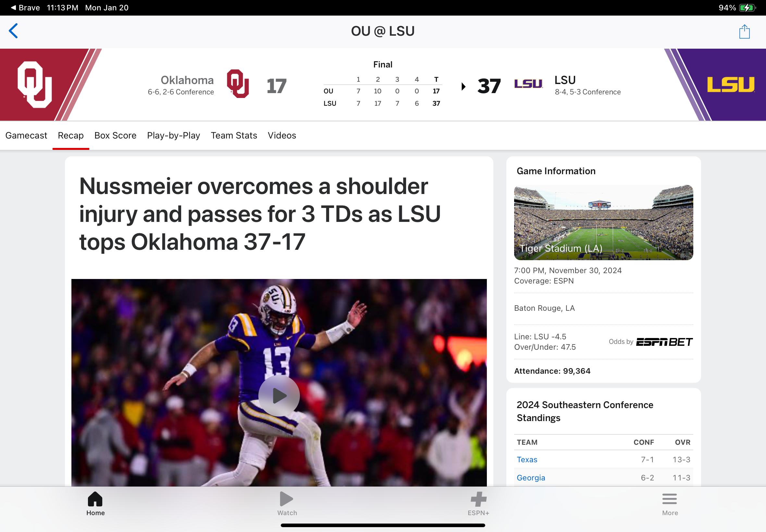This screenshot has height=532, width=766.
Task: Open the Videos tab
Action: (x=282, y=135)
